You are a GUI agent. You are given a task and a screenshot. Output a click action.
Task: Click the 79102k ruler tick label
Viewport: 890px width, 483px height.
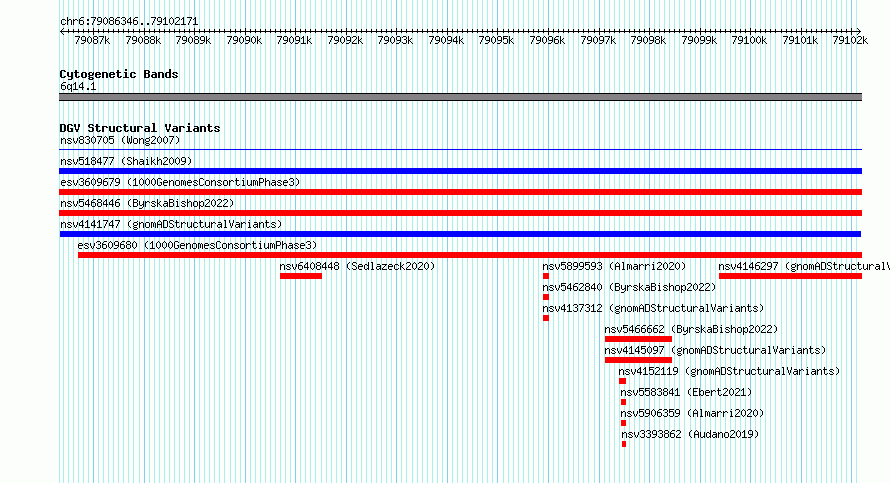click(x=850, y=40)
